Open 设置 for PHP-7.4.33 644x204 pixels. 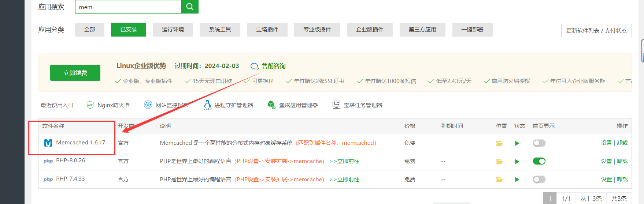pyautogui.click(x=606, y=180)
